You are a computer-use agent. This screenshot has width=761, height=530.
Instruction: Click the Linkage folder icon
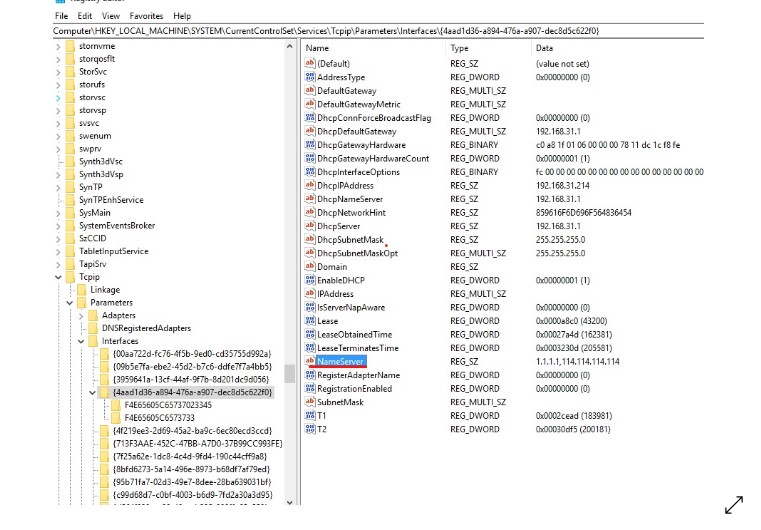tap(82, 290)
